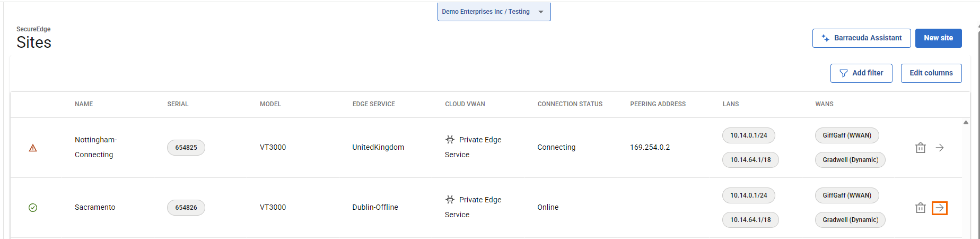Open Sacramento site details with arrow icon
Screen dimensions: 980x239
point(939,208)
